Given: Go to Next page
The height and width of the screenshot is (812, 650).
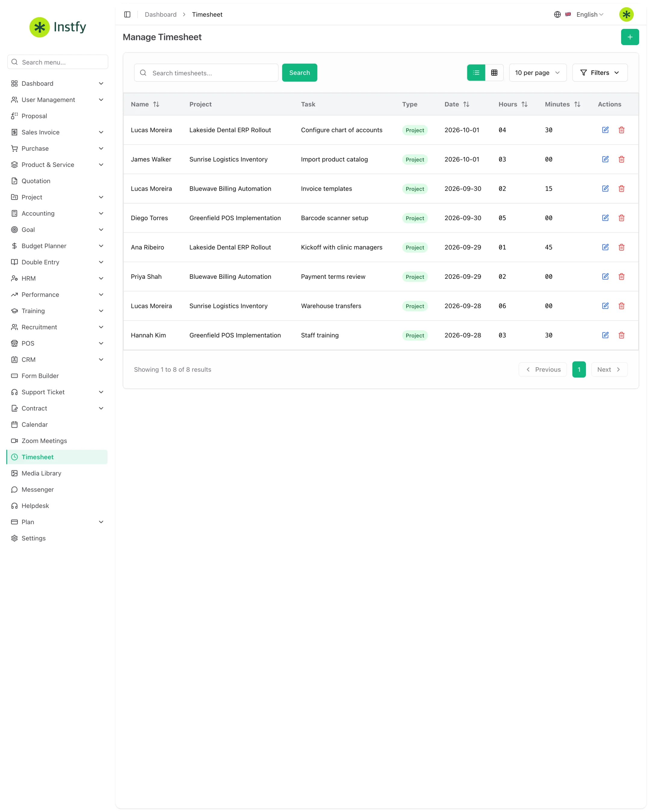Looking at the screenshot, I should [609, 370].
